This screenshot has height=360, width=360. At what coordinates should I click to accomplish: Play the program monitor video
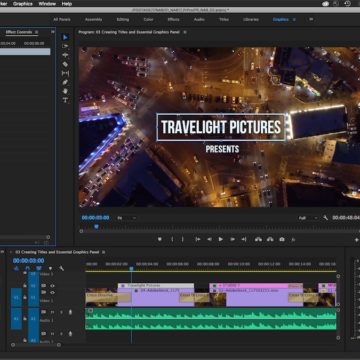[221, 239]
